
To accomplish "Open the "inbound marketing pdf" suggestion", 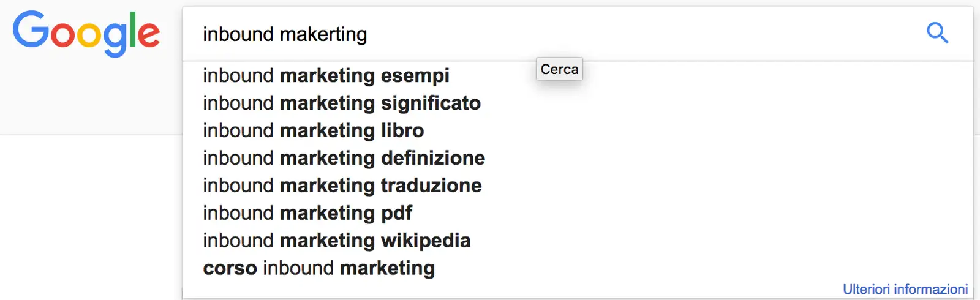I will (307, 213).
